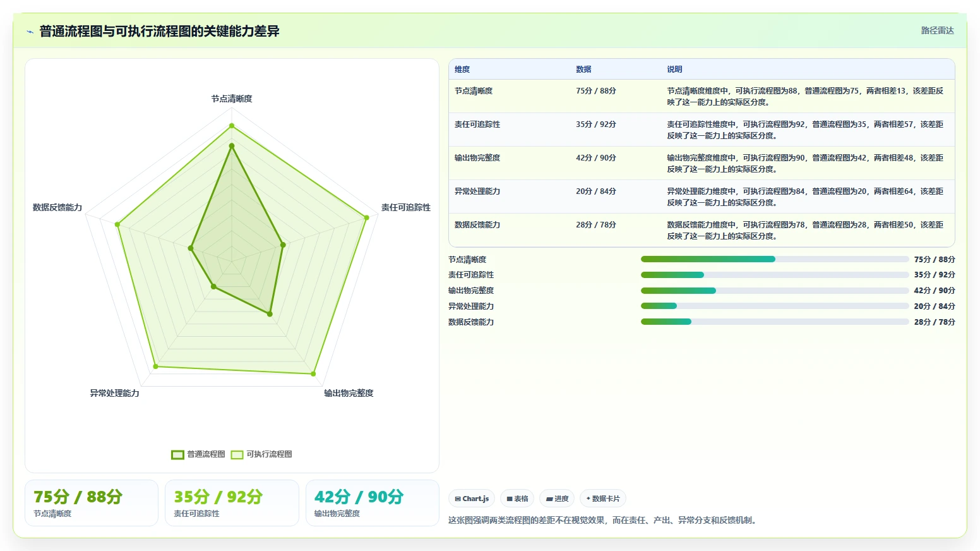Click the 普通流程图 data point on 输出物完整度 axis
This screenshot has width=980, height=551.
[x=270, y=314]
